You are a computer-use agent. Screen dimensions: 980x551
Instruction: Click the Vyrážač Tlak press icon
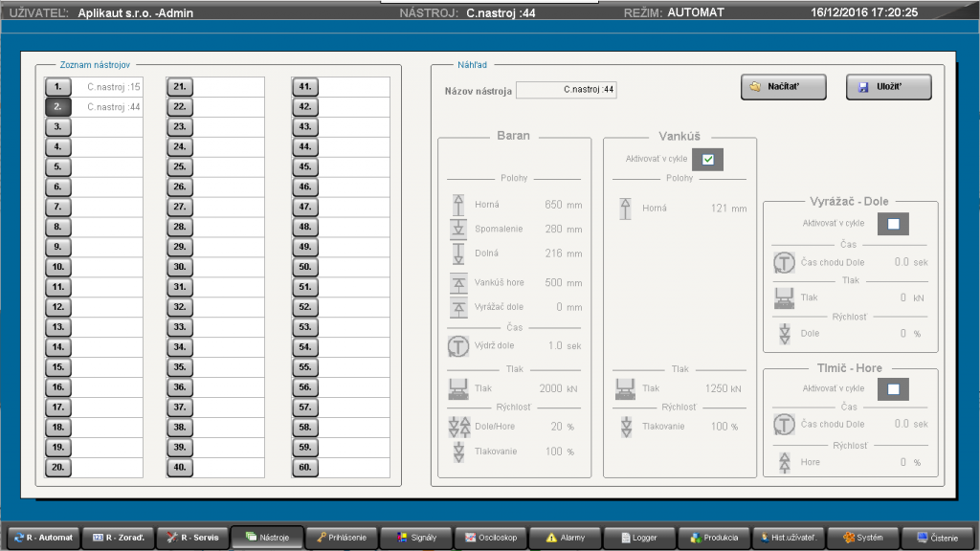(784, 298)
